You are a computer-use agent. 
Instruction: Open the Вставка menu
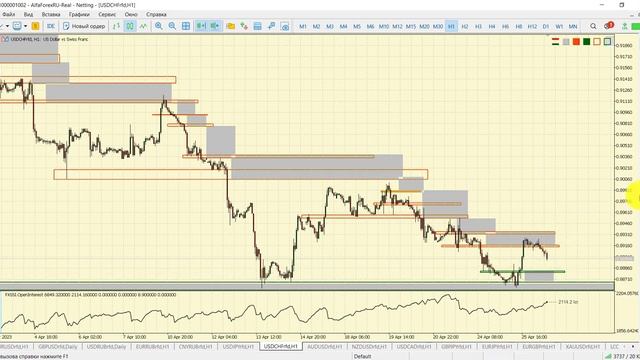[51, 14]
